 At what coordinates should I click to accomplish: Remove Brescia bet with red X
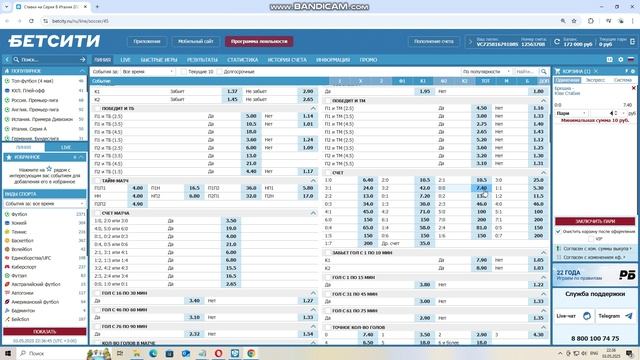coord(633,88)
